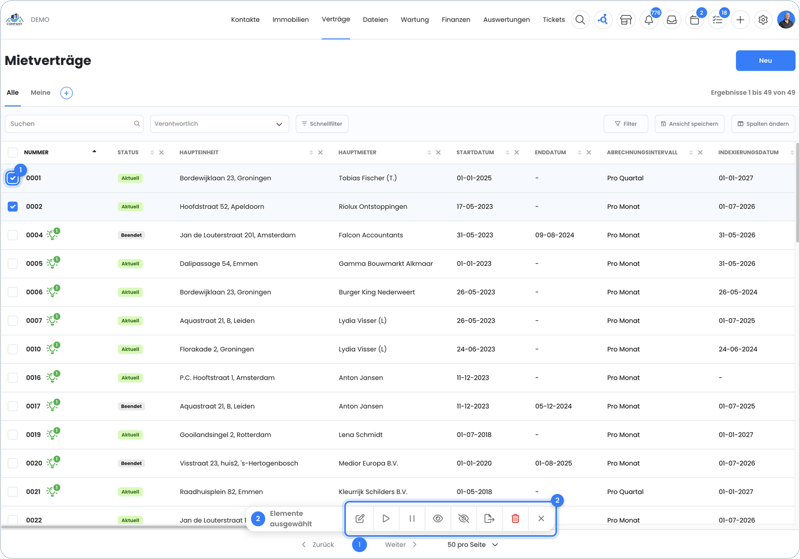Open the calendar icon with badge 2
800x559 pixels.
(694, 20)
